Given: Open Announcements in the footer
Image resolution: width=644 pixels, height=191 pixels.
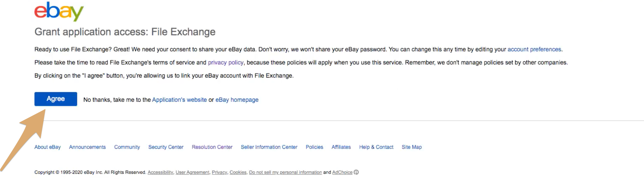Looking at the screenshot, I should pyautogui.click(x=88, y=147).
